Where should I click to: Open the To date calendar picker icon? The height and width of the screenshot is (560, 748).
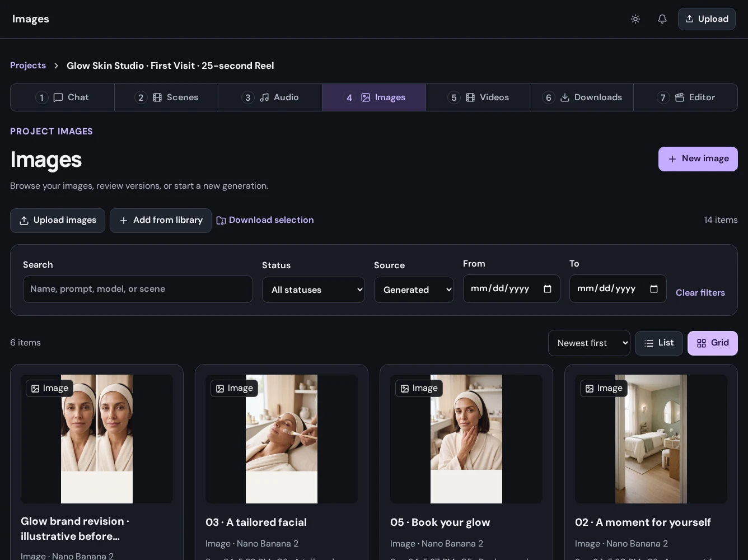coord(654,289)
